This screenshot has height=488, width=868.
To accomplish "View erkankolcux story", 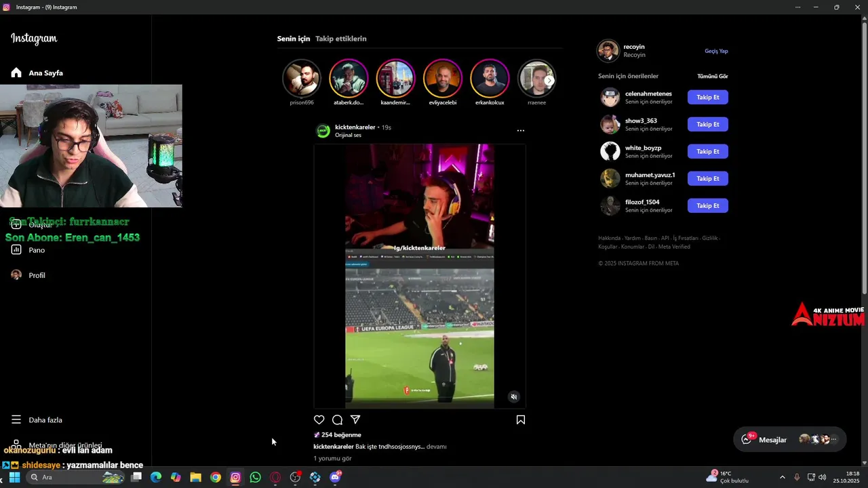I will [490, 79].
